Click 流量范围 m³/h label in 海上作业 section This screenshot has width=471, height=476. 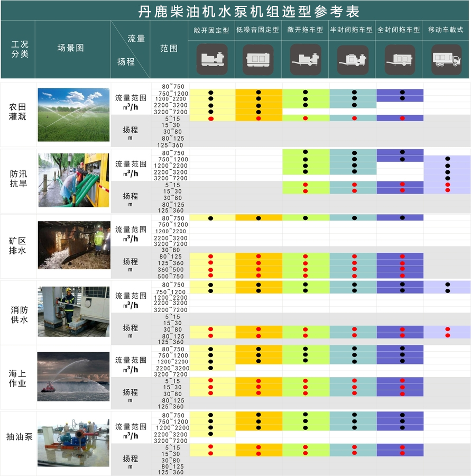[x=131, y=365]
